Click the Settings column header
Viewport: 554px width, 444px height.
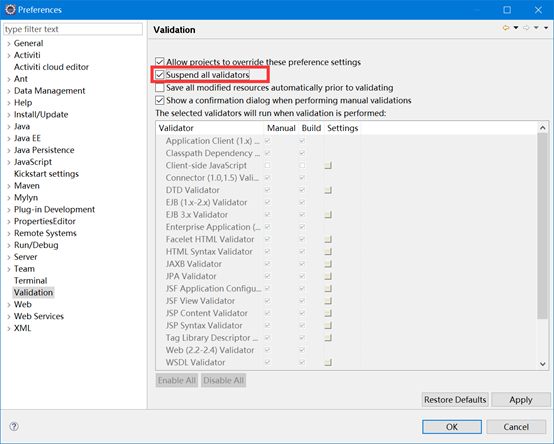coord(343,128)
